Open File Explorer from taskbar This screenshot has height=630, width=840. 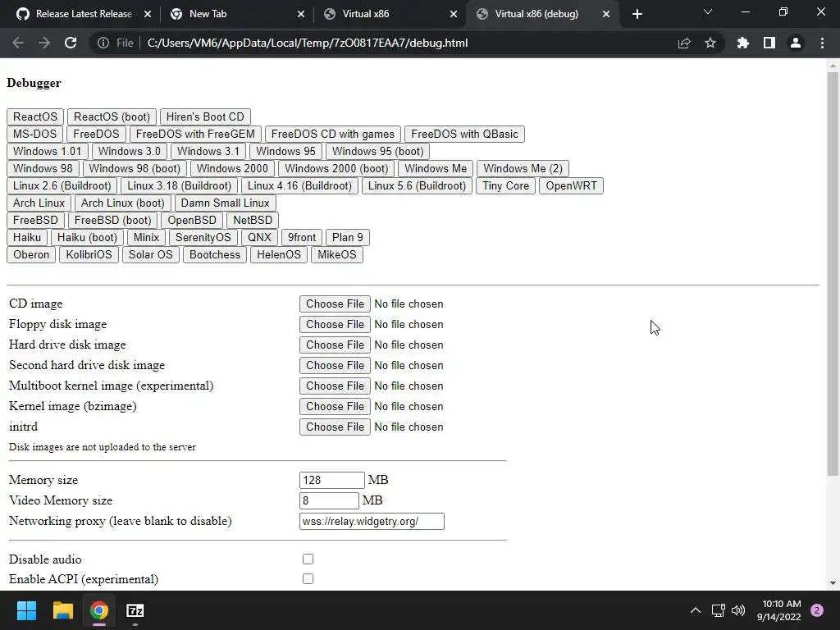62,610
